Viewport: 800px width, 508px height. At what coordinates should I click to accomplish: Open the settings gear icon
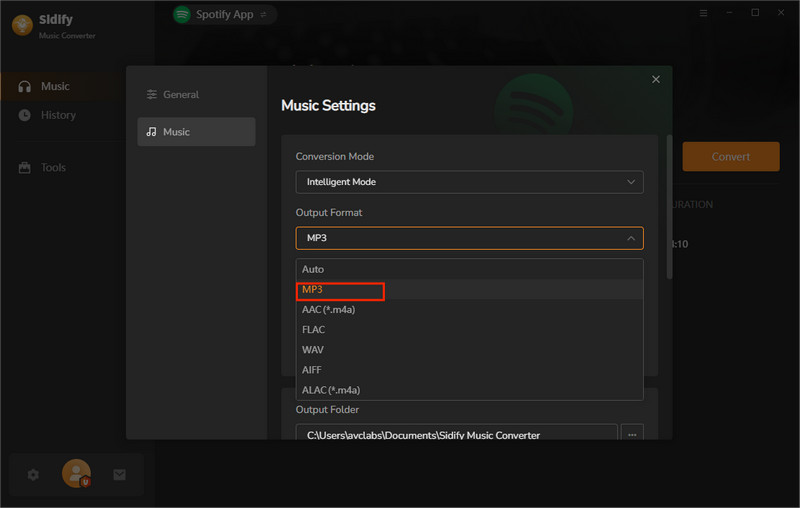pos(33,475)
